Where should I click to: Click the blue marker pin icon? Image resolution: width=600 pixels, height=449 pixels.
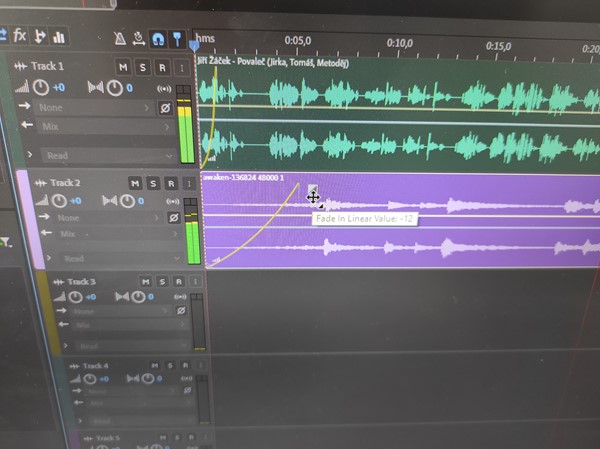176,39
